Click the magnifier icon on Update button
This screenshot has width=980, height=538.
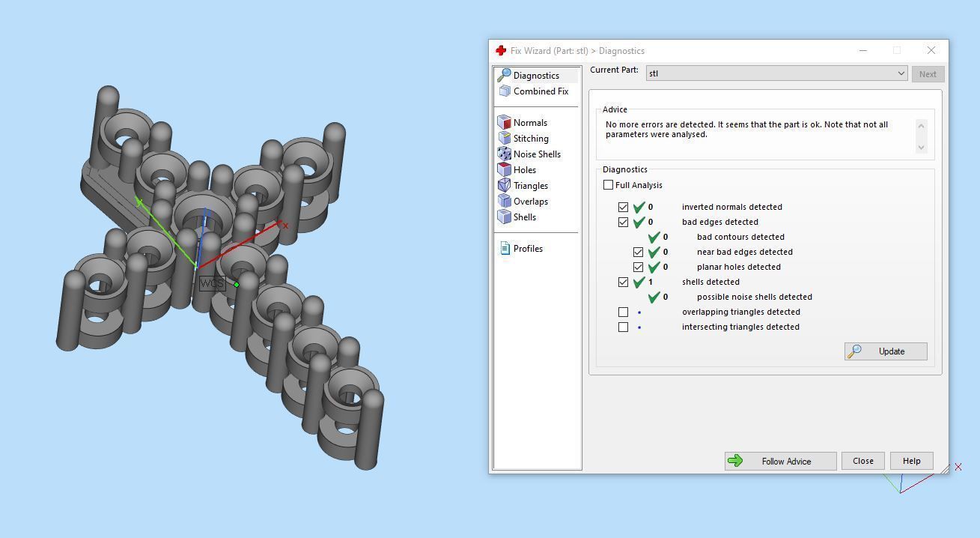tap(854, 351)
